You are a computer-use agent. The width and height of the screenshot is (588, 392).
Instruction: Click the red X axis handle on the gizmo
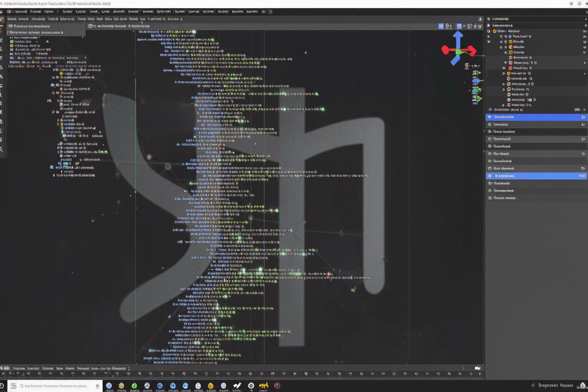click(471, 50)
